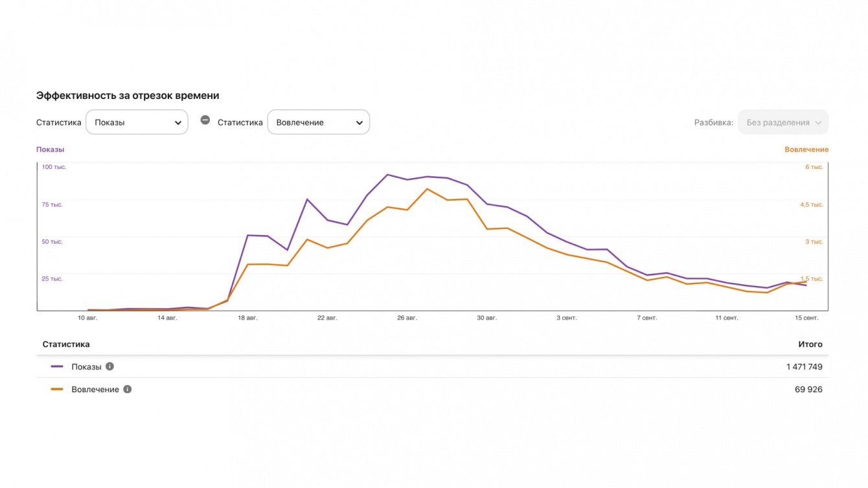
Task: Open the Вовлечение statistic dropdown
Action: pyautogui.click(x=318, y=122)
